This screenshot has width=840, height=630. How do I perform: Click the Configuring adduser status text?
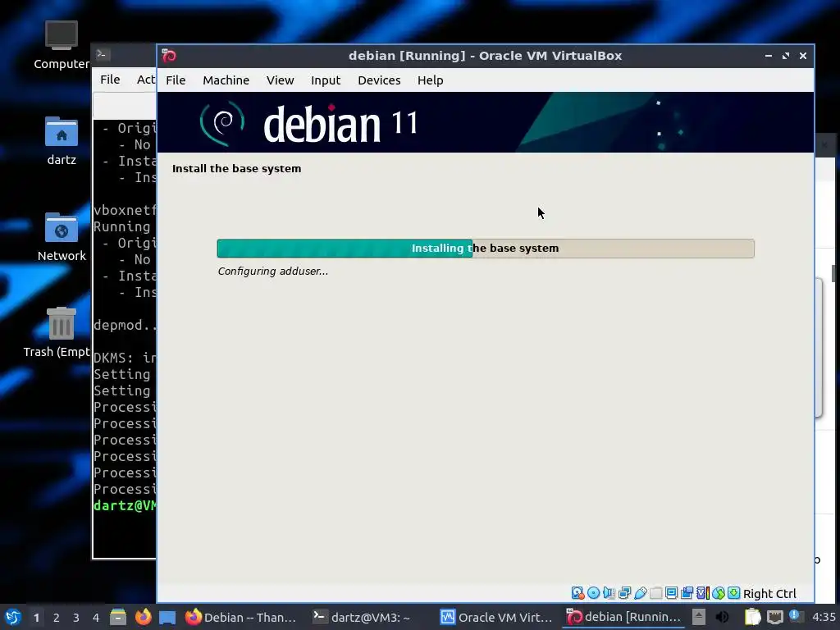(272, 271)
